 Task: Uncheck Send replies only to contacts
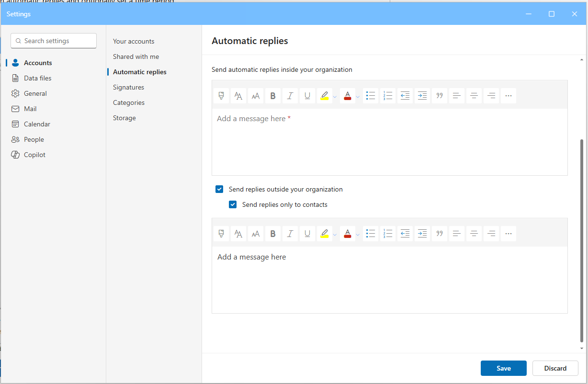click(233, 204)
